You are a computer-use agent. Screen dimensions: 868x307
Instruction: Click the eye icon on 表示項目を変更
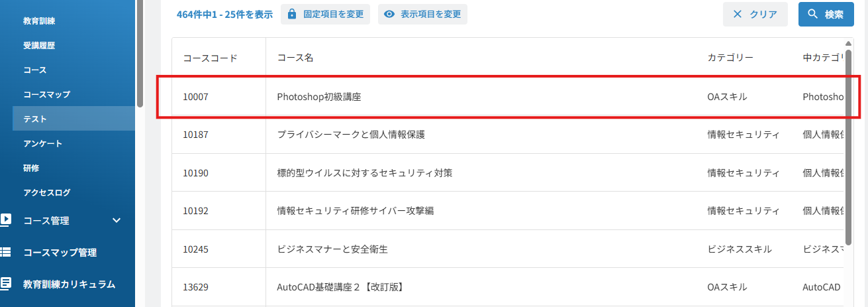point(389,14)
